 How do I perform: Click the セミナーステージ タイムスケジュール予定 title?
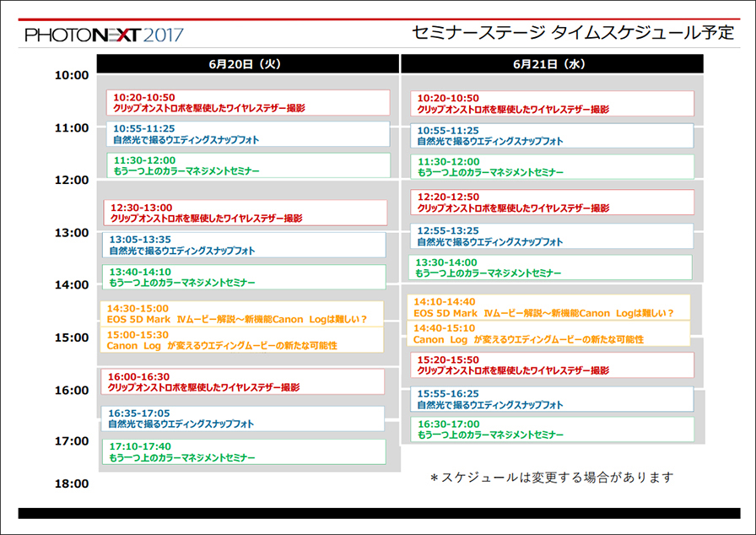572,33
